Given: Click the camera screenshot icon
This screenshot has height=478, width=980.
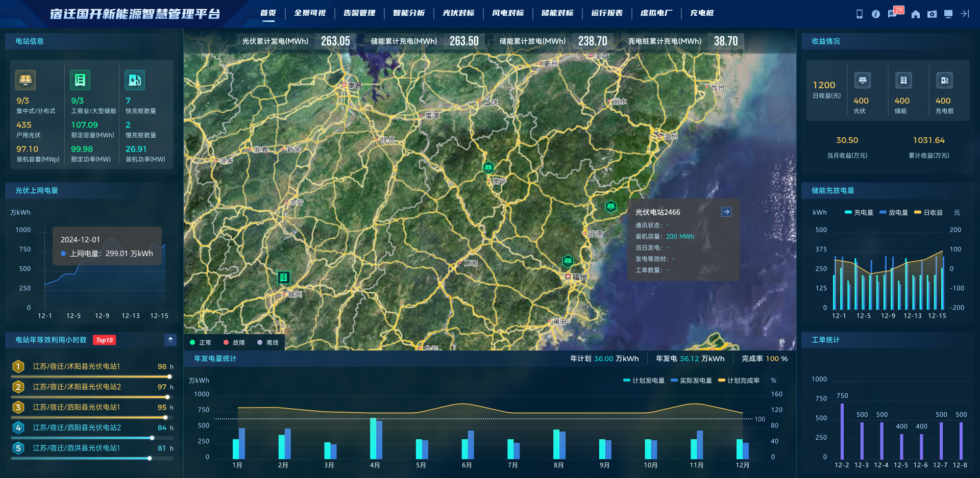Looking at the screenshot, I should 932,14.
